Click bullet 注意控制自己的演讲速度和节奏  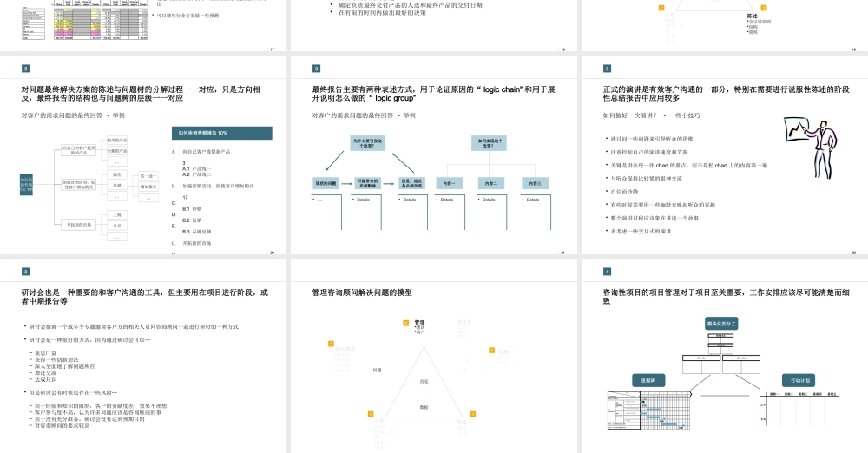click(648, 152)
